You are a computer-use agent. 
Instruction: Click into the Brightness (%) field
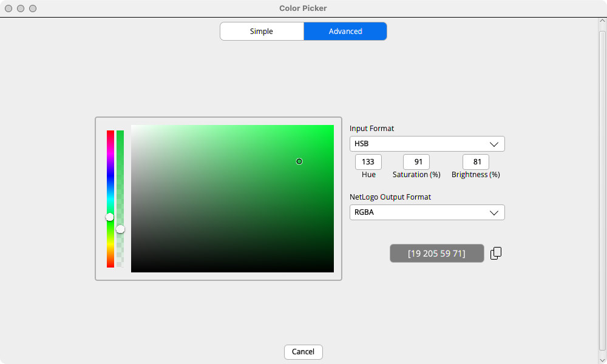[475, 162]
